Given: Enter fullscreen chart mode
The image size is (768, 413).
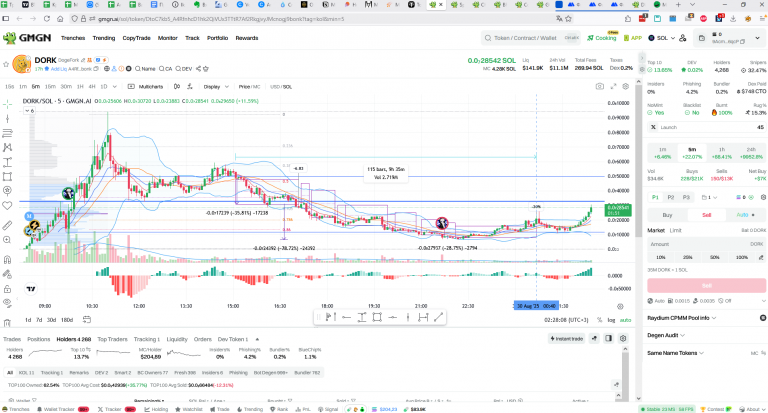Looking at the screenshot, I should point(613,86).
